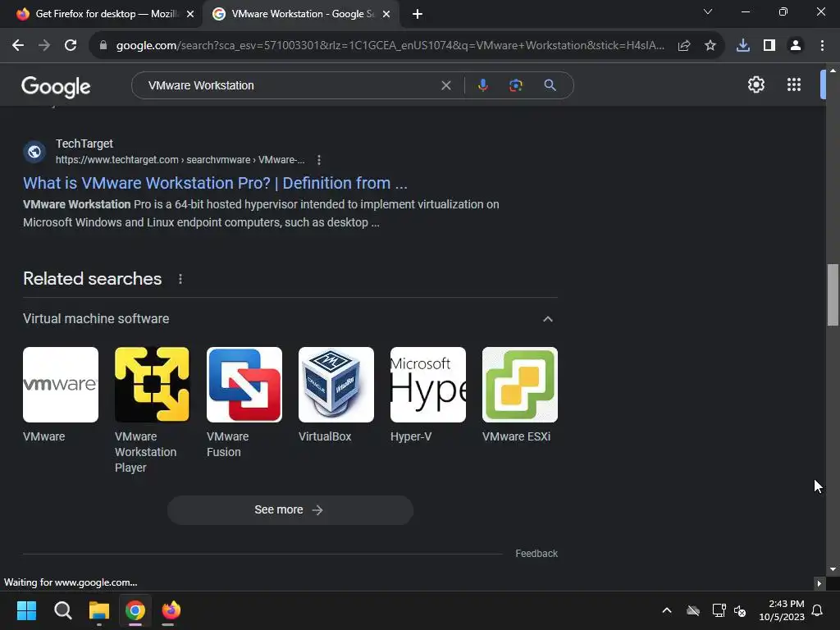Switch to Firefox in taskbar
The image size is (840, 630).
(x=171, y=610)
